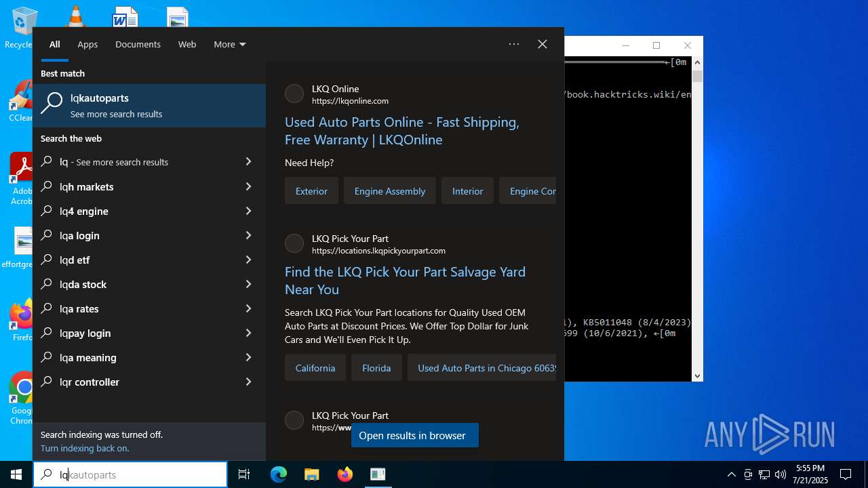Open File Explorer from the taskbar
The image size is (868, 488).
(x=311, y=474)
